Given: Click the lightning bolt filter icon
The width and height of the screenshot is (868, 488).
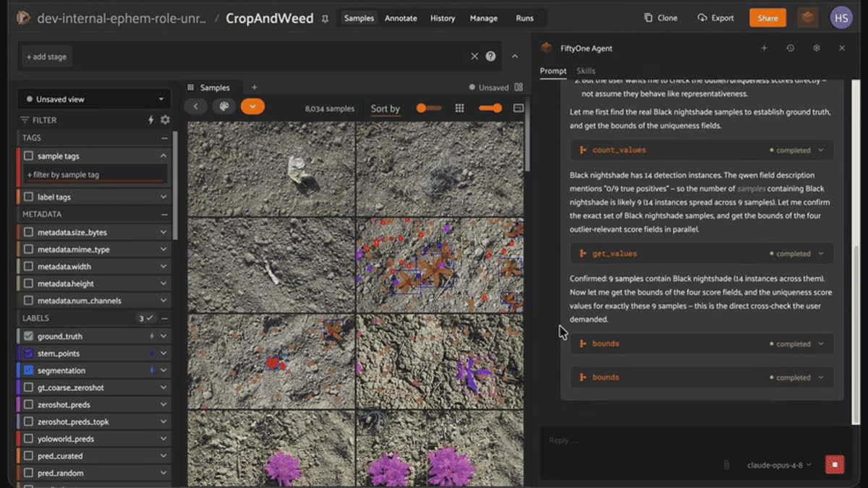Looking at the screenshot, I should point(151,120).
